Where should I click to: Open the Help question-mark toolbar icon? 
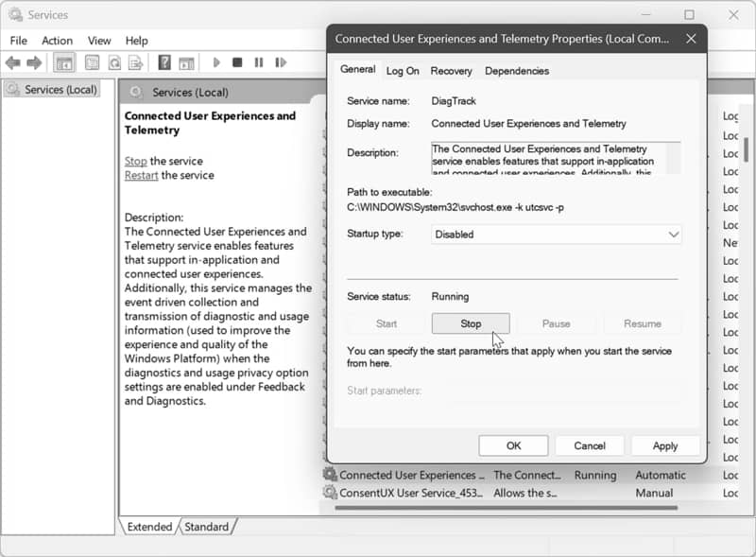164,62
